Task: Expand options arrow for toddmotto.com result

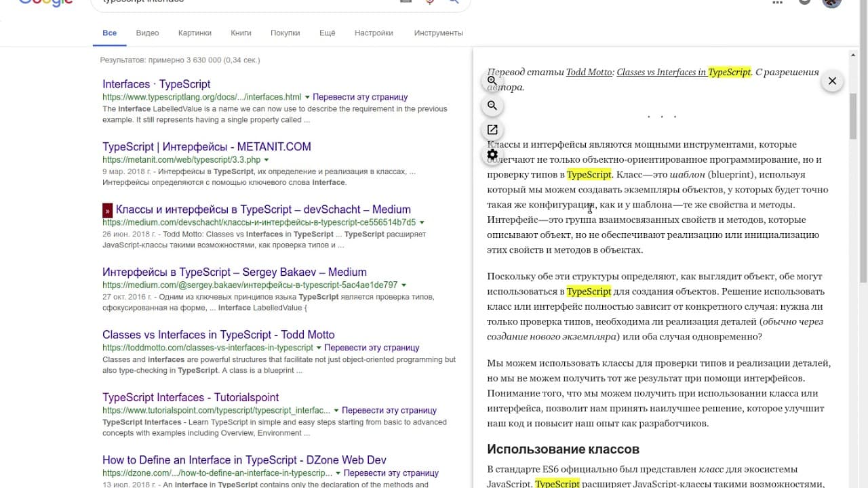Action: pos(319,348)
